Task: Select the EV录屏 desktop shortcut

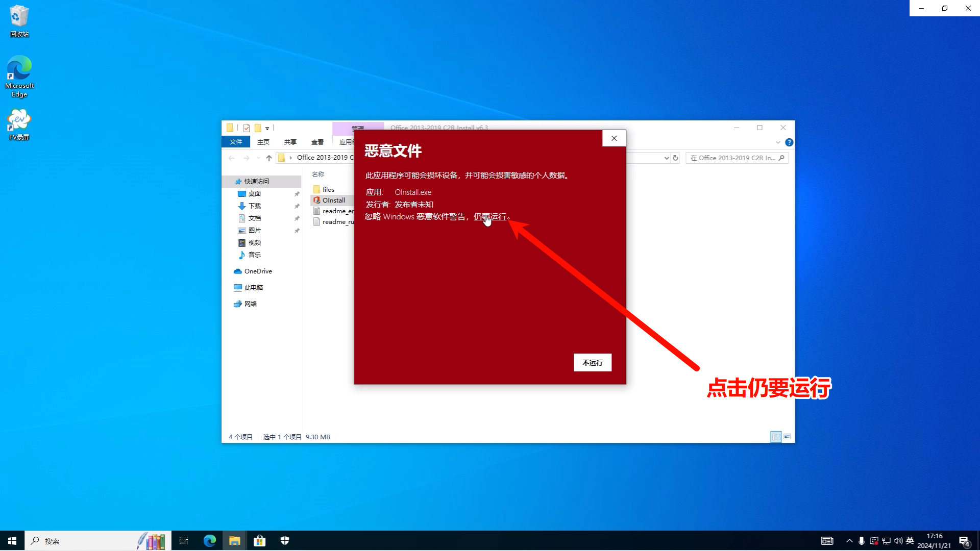Action: pyautogui.click(x=19, y=124)
